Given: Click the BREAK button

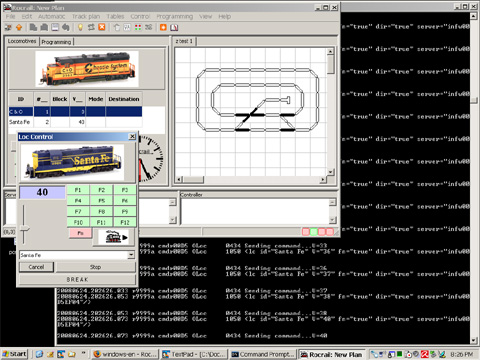Looking at the screenshot, I should (x=77, y=279).
